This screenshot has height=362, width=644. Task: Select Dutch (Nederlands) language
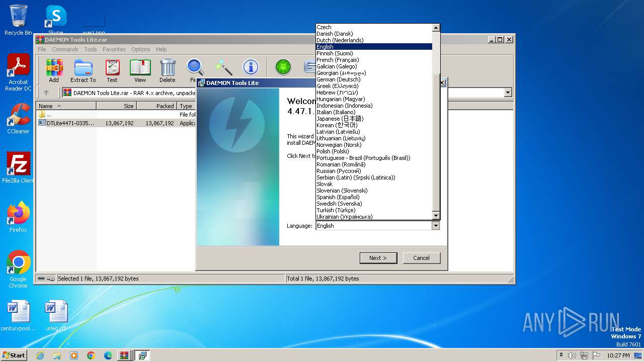click(374, 40)
